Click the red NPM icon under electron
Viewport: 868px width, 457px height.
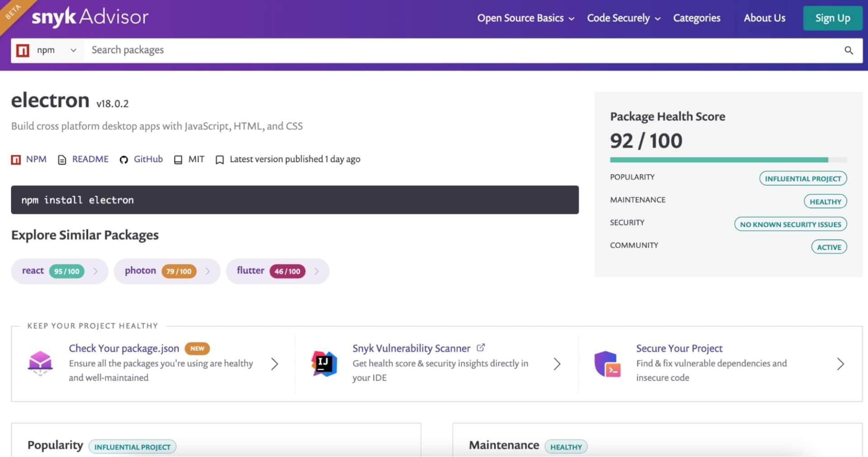[x=16, y=160]
